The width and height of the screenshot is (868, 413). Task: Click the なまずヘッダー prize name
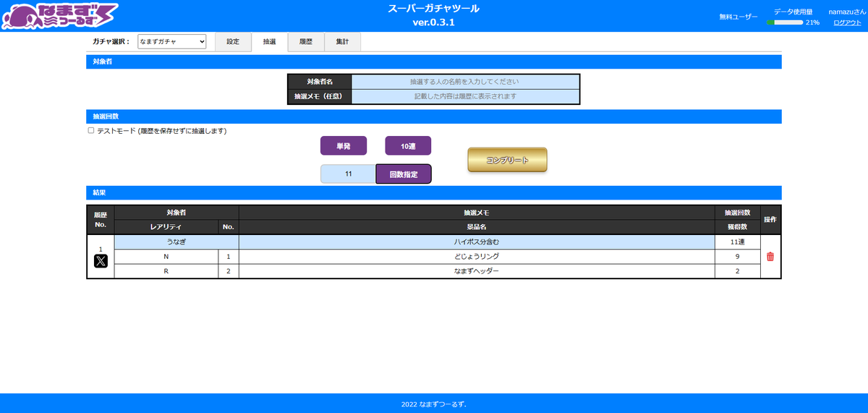[477, 271]
